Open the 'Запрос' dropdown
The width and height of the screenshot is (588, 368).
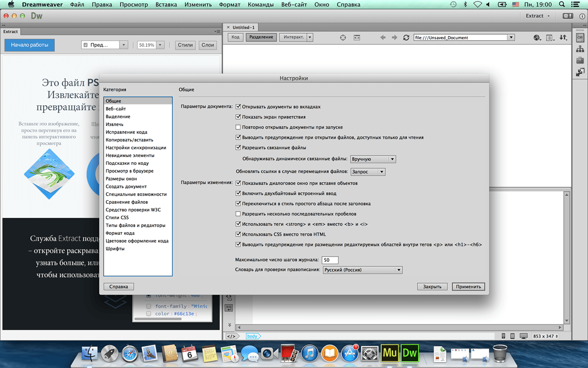[x=367, y=172]
